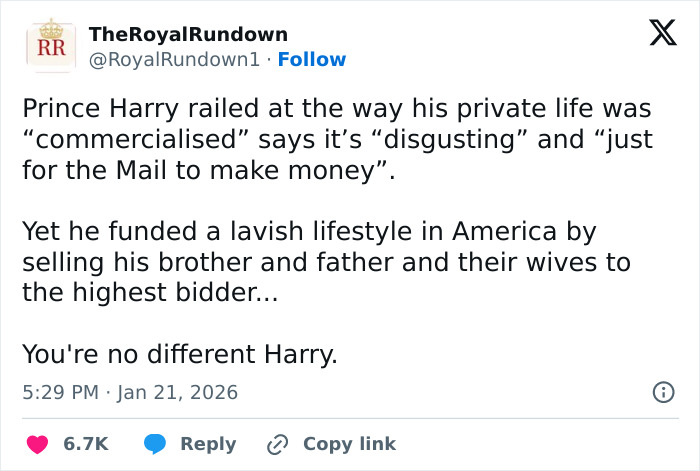Open TheRoyalRundown display name

click(188, 34)
